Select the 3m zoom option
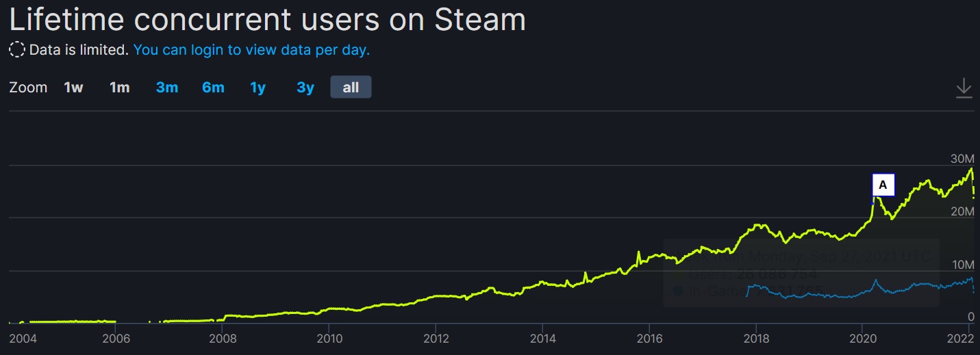Viewport: 980px width, 355px height. pyautogui.click(x=166, y=88)
